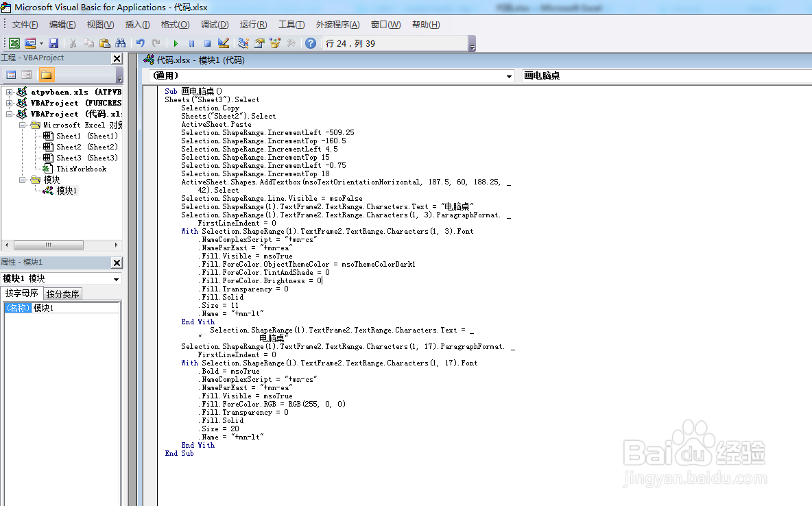Click project tree scroll right arrow
The image size is (812, 506).
click(x=116, y=245)
